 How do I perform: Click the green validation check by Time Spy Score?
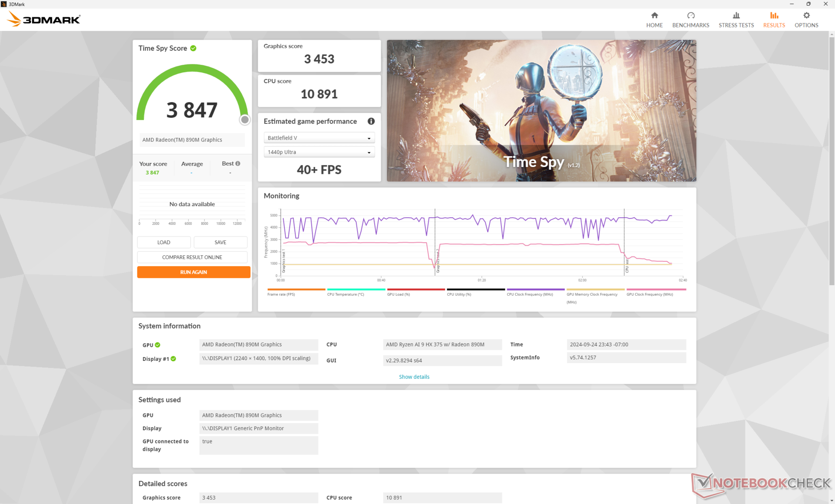(x=193, y=48)
